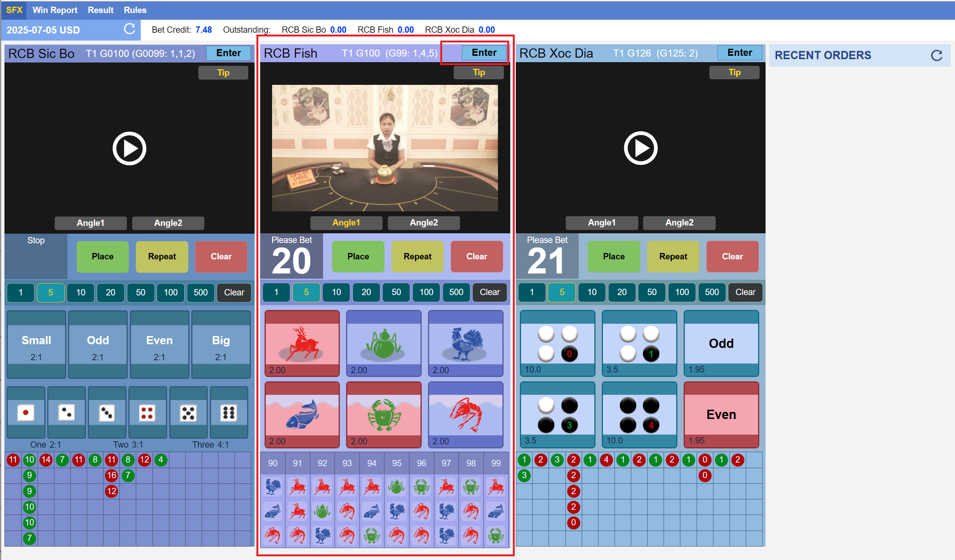Bet on three white one black (1) tile

pos(639,343)
